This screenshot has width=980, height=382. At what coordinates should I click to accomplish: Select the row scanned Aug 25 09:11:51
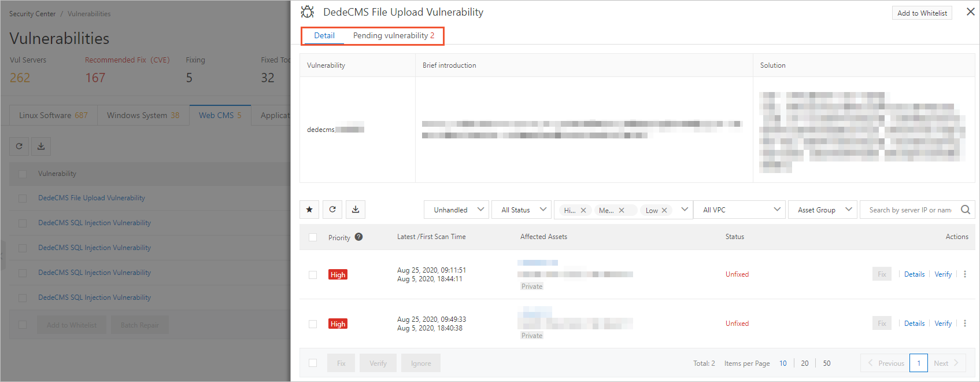(x=313, y=275)
